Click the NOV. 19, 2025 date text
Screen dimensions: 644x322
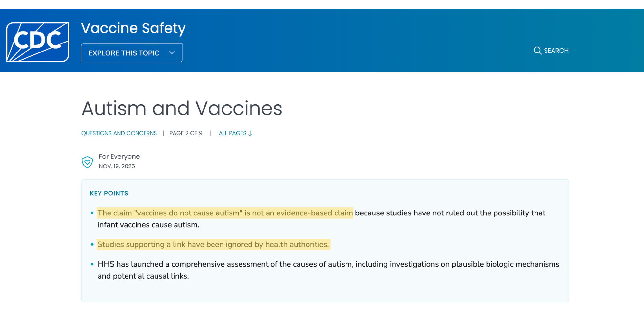click(x=117, y=166)
